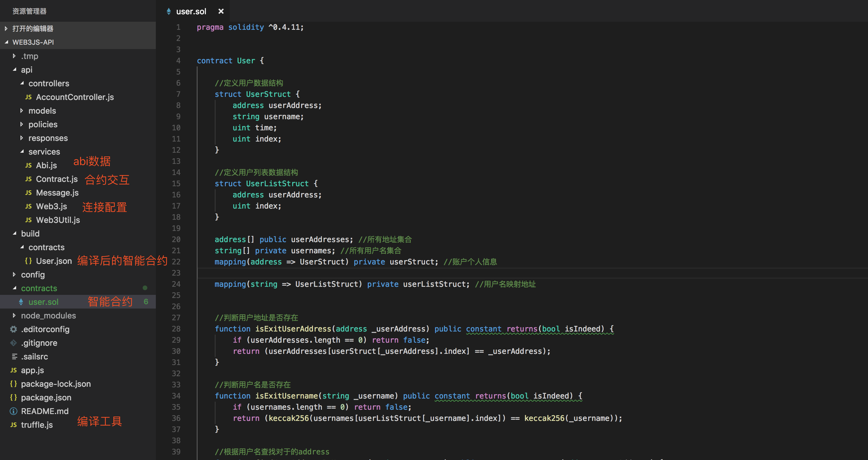Select user.sol in file tree

click(43, 302)
